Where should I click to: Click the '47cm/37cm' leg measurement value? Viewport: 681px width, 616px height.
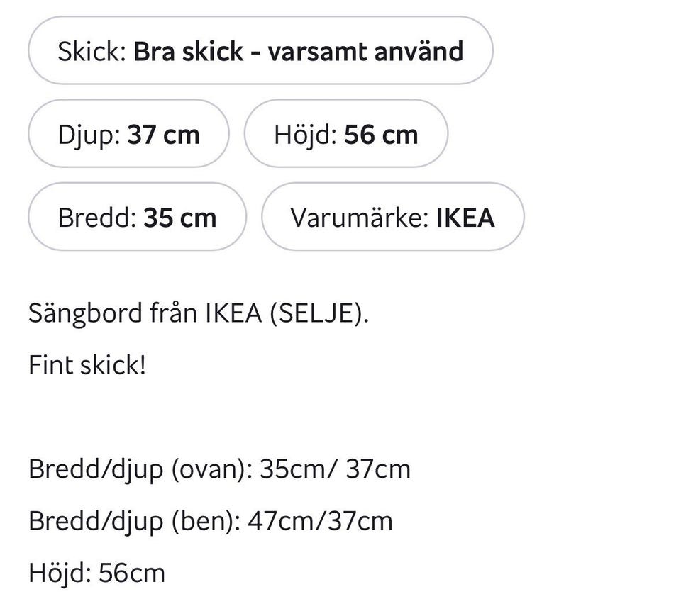320,521
